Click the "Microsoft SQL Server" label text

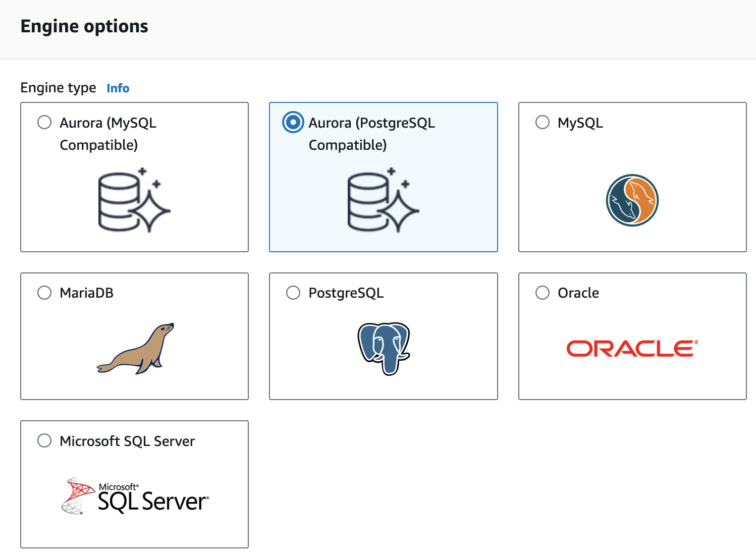127,441
